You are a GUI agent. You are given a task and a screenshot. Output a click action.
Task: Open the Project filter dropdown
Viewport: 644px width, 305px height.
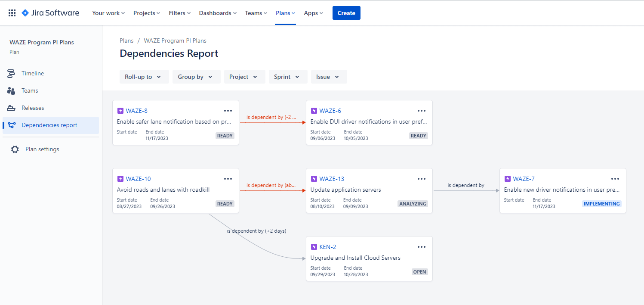[x=244, y=77]
